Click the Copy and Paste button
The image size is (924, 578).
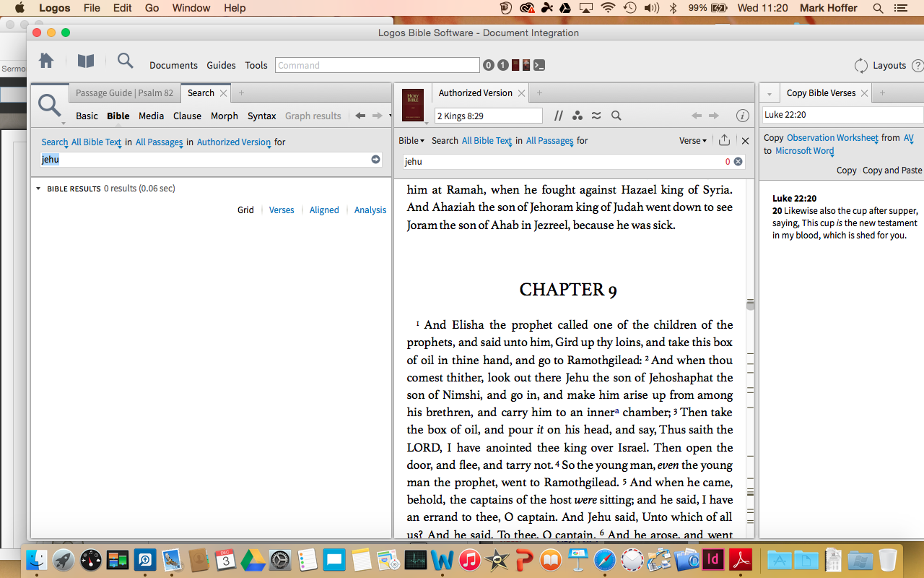tap(892, 171)
